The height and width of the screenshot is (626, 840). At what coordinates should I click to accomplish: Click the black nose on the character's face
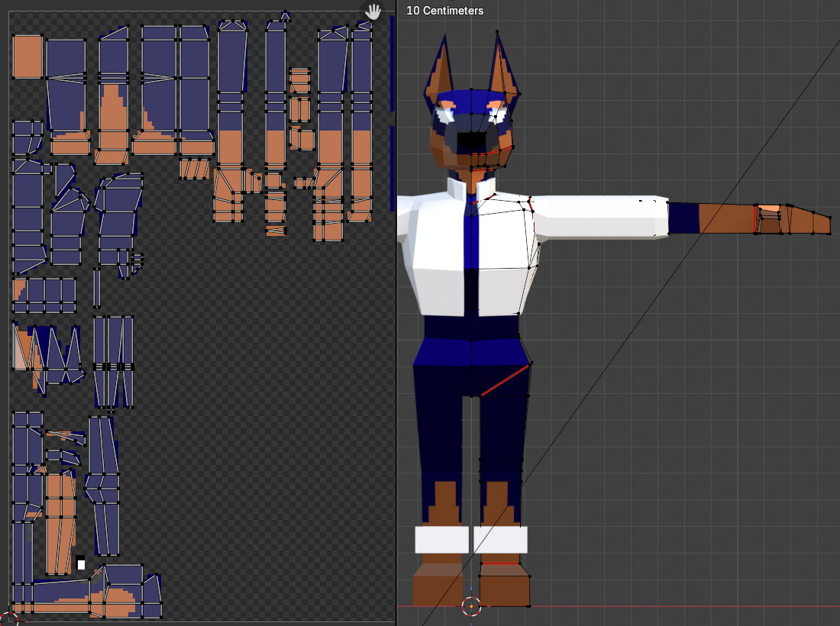tap(471, 142)
